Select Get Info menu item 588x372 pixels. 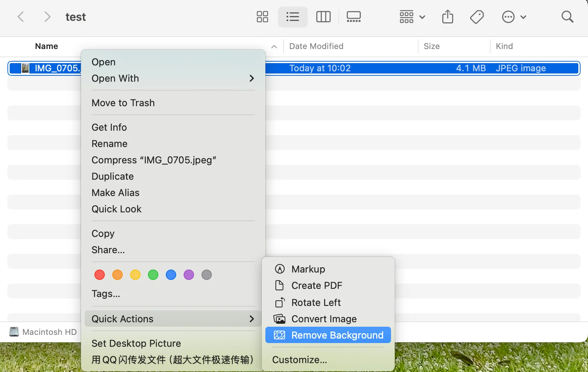[x=173, y=127]
